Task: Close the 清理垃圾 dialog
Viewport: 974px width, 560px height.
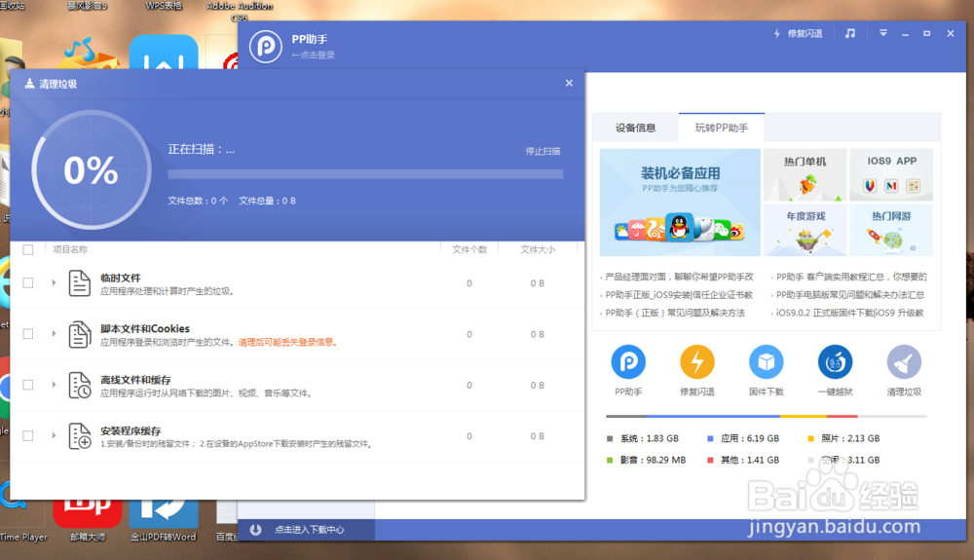Action: 569,83
